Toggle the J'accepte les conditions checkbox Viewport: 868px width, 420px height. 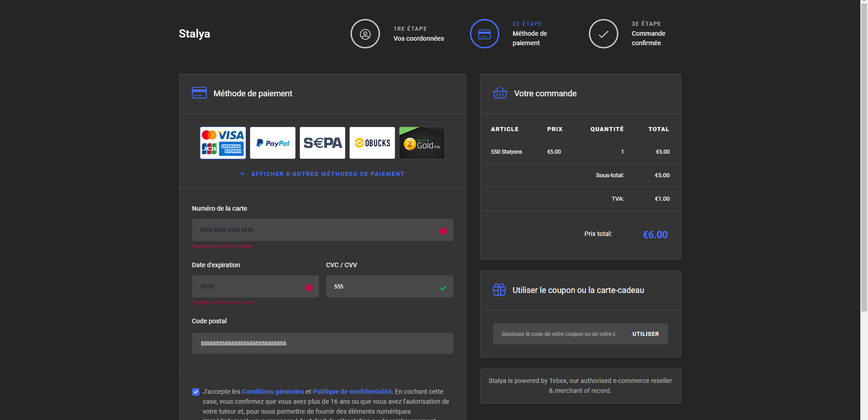tap(196, 392)
